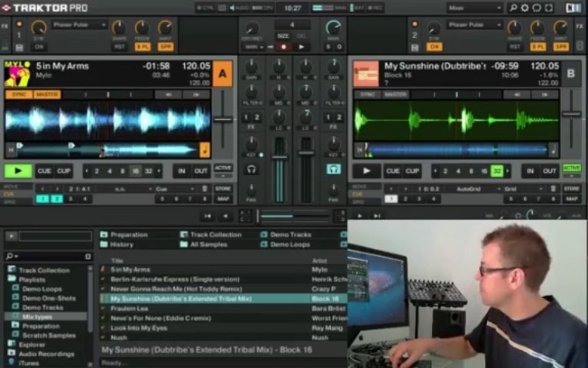Screen dimensions: 588x368
Task: Click the tempo bend up arrow on Deck B
Action: pyautogui.click(x=545, y=95)
